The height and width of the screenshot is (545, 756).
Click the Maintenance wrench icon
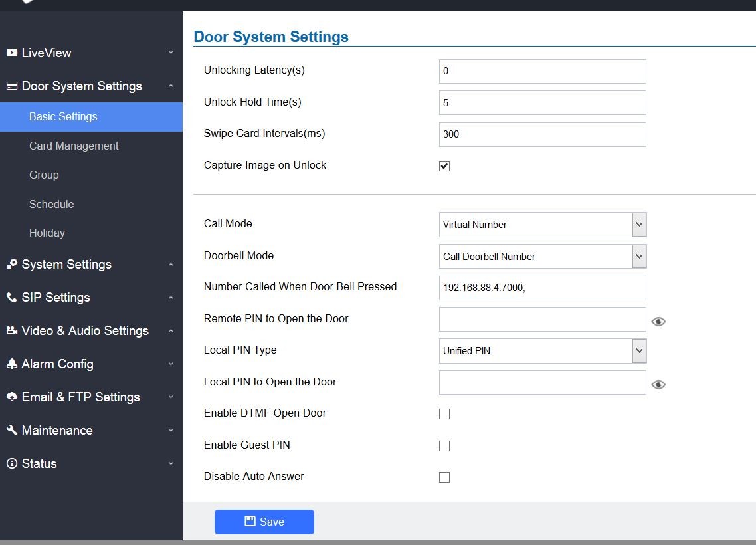(12, 430)
